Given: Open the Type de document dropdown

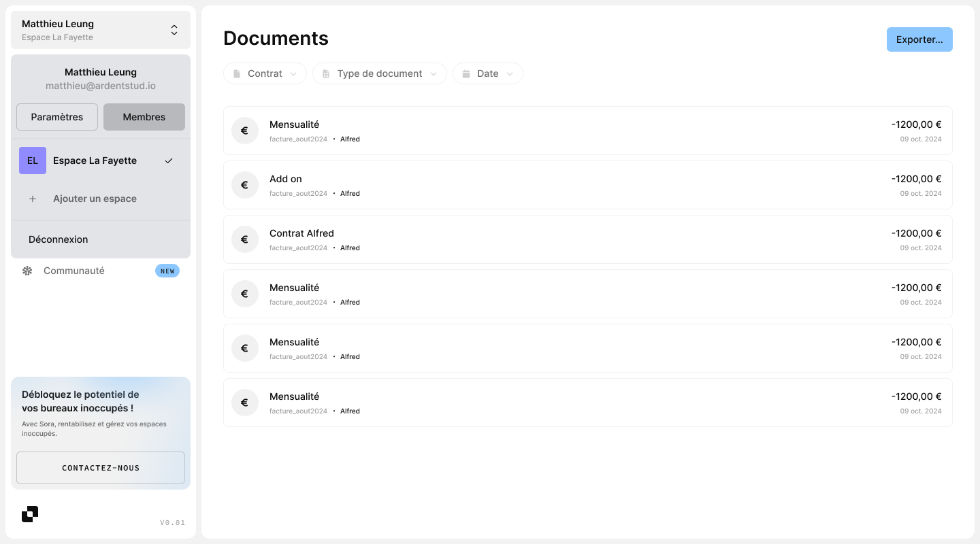Looking at the screenshot, I should click(x=379, y=73).
